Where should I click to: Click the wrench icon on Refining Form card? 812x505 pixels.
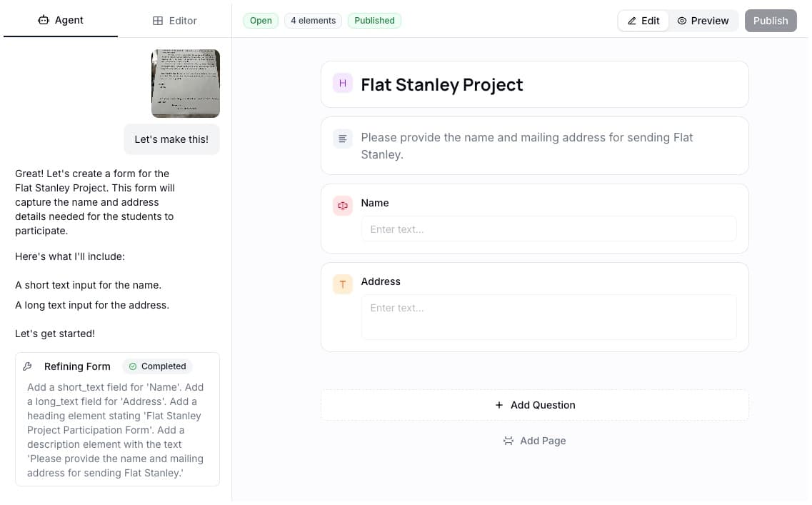(x=27, y=366)
